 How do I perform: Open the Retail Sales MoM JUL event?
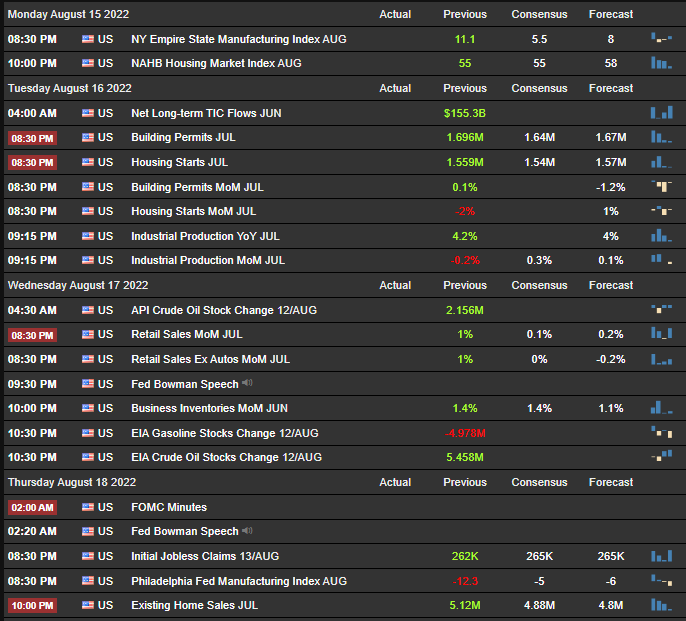(187, 334)
